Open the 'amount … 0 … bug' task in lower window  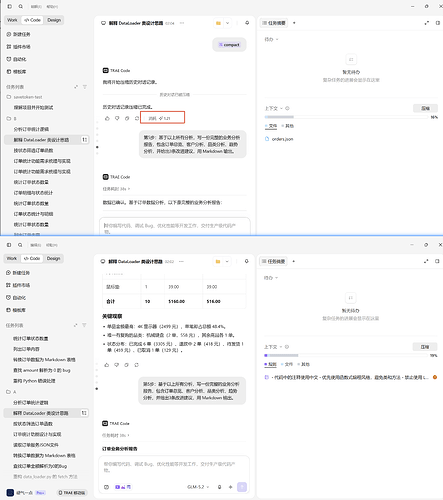point(42,370)
